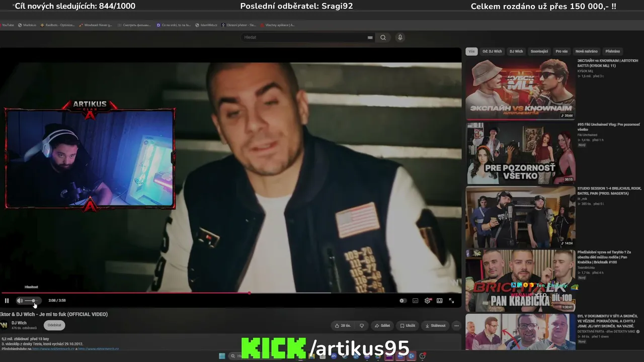
Task: Open the DJ Wich channel avatar
Action: [4, 325]
